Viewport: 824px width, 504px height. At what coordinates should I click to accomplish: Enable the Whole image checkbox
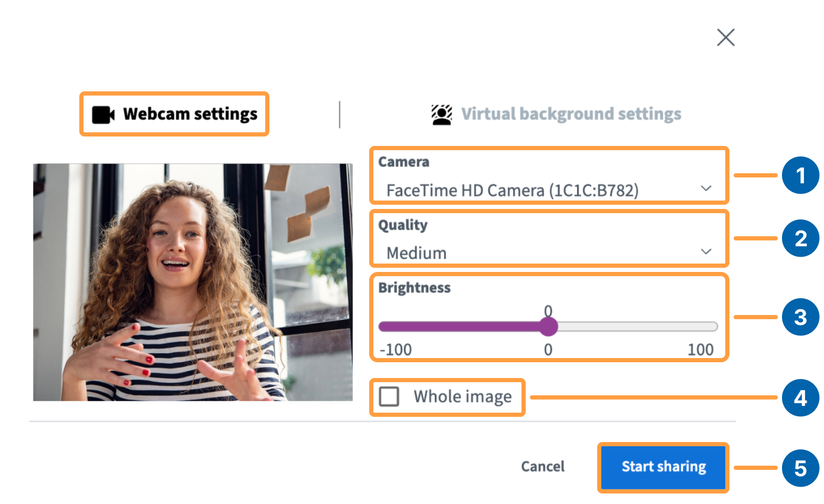point(389,396)
